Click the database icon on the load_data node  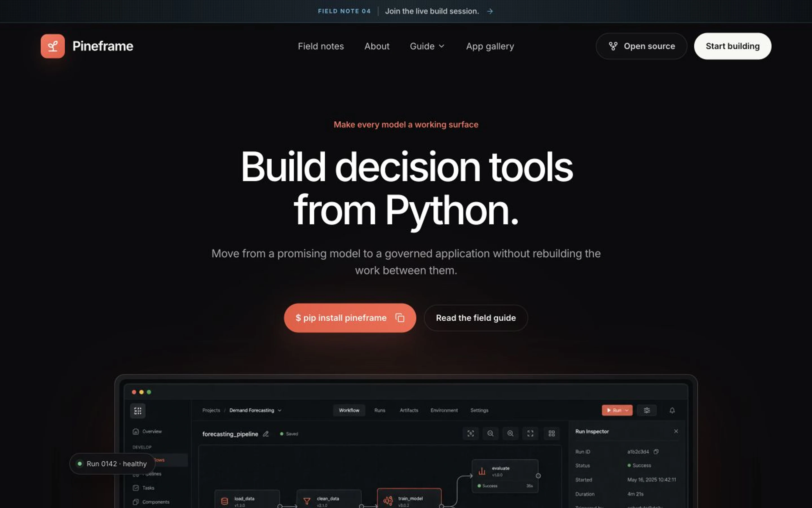[224, 501]
